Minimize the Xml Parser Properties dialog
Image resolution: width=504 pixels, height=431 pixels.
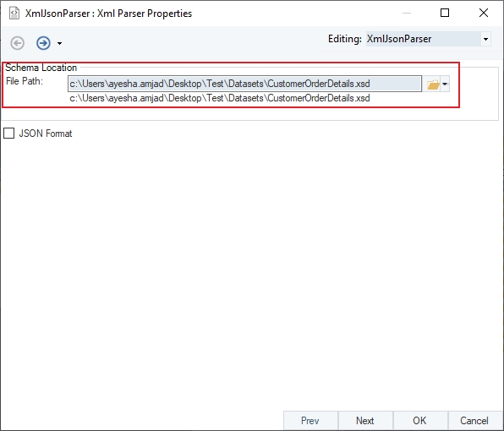407,13
